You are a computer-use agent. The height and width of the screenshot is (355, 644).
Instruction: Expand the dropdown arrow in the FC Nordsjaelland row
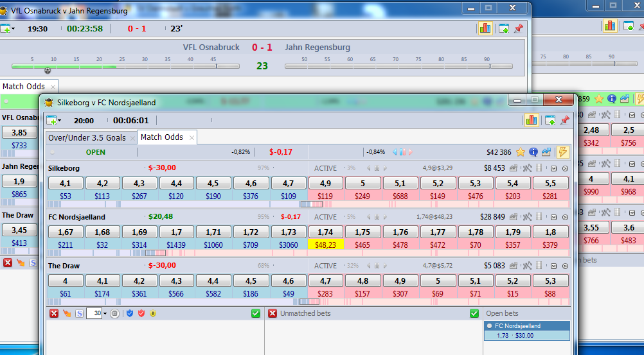click(553, 217)
